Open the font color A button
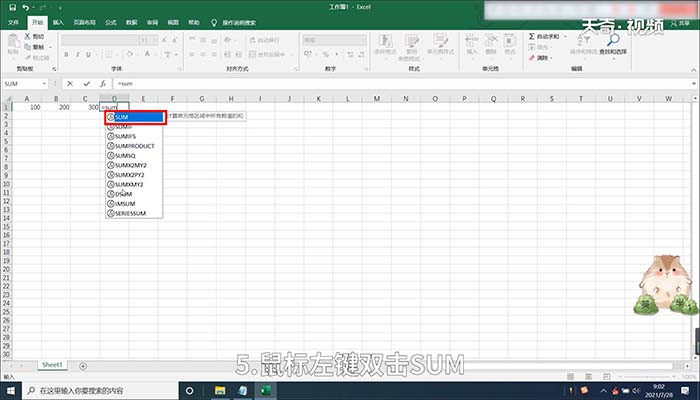700x400 pixels. pyautogui.click(x=147, y=54)
